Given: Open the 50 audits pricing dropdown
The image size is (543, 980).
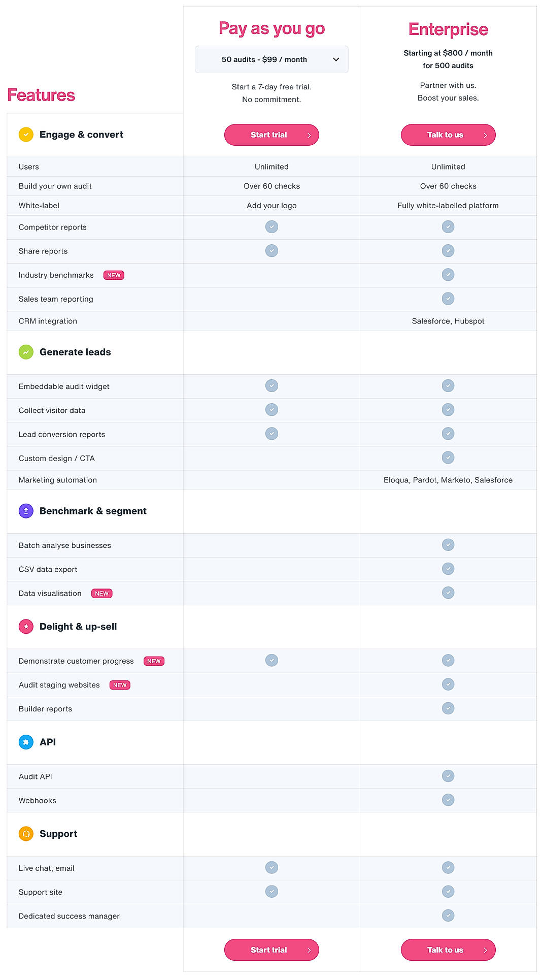Looking at the screenshot, I should (x=271, y=59).
